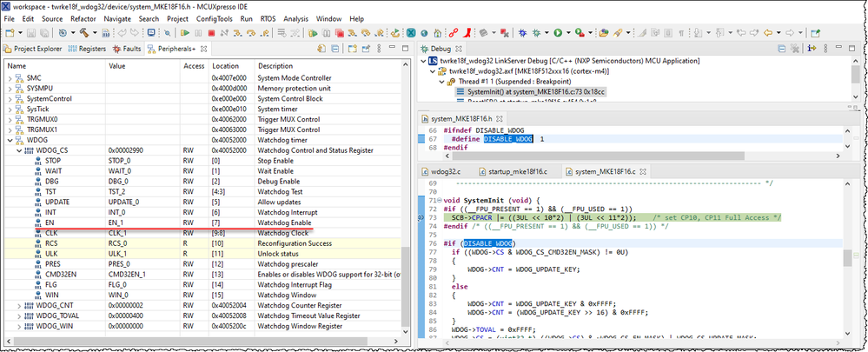Switch to the Registers tab
Viewport: 868px width, 352px height.
click(x=87, y=49)
